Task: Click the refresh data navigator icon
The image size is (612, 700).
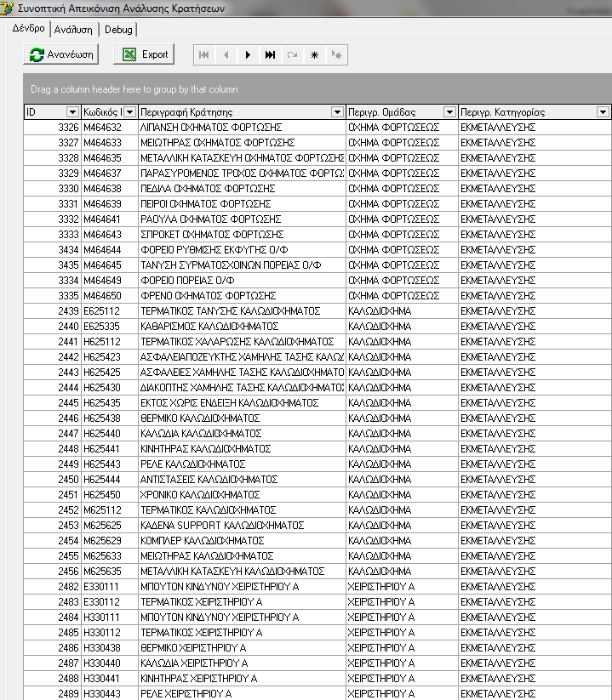Action: 292,55
